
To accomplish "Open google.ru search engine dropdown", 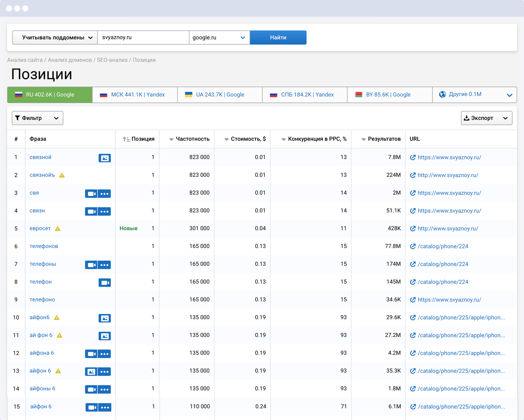I will 219,37.
